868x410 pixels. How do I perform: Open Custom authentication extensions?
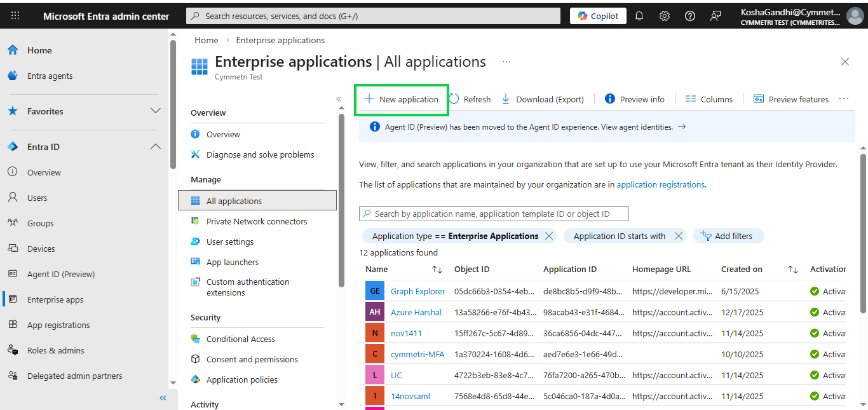point(248,287)
